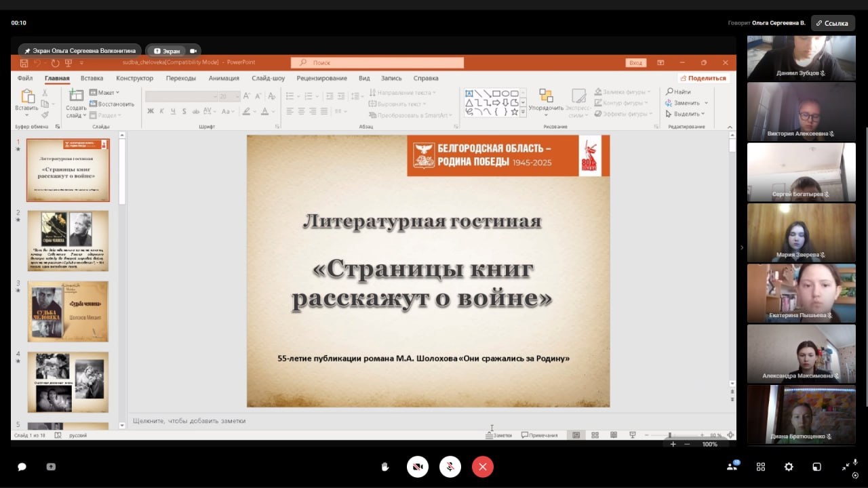
Task: Click slideshow view icon in status bar
Action: point(633,435)
